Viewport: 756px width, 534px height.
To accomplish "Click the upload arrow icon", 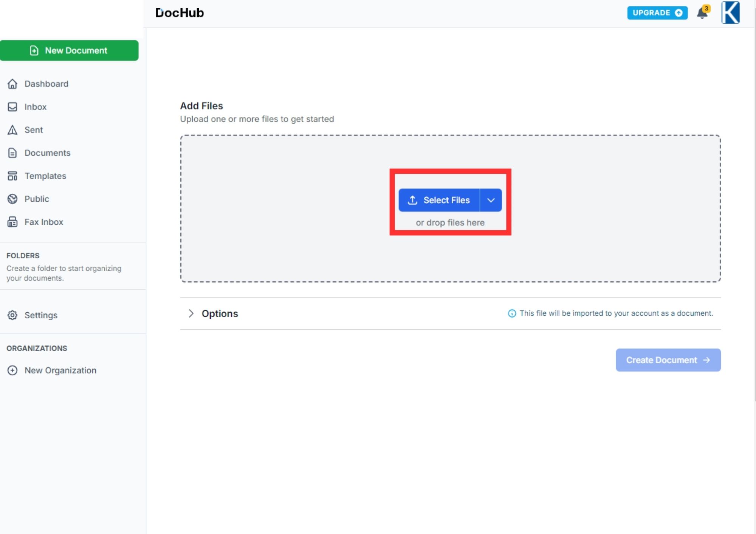I will 412,200.
